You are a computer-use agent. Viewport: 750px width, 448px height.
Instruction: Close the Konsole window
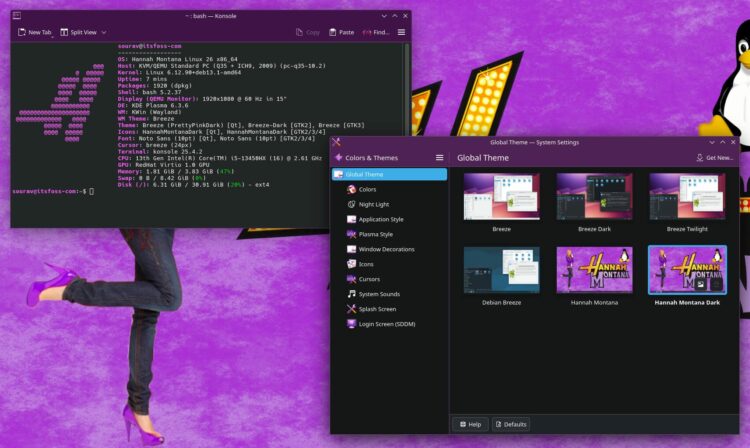coord(406,16)
